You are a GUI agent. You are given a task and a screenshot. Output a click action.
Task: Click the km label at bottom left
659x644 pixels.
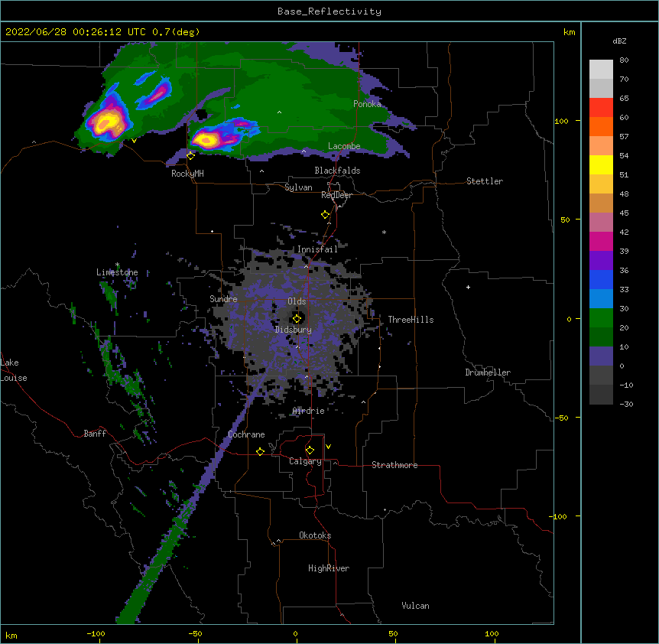point(11,635)
